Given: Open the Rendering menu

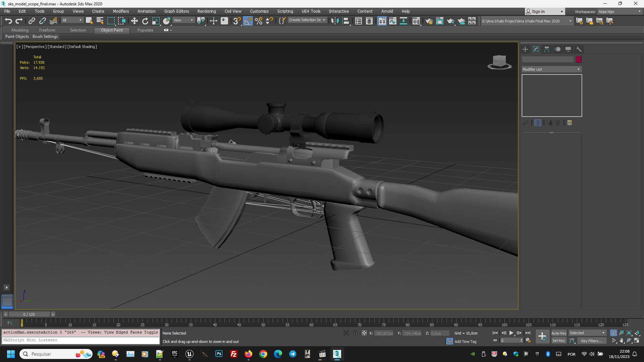Looking at the screenshot, I should click(x=207, y=11).
